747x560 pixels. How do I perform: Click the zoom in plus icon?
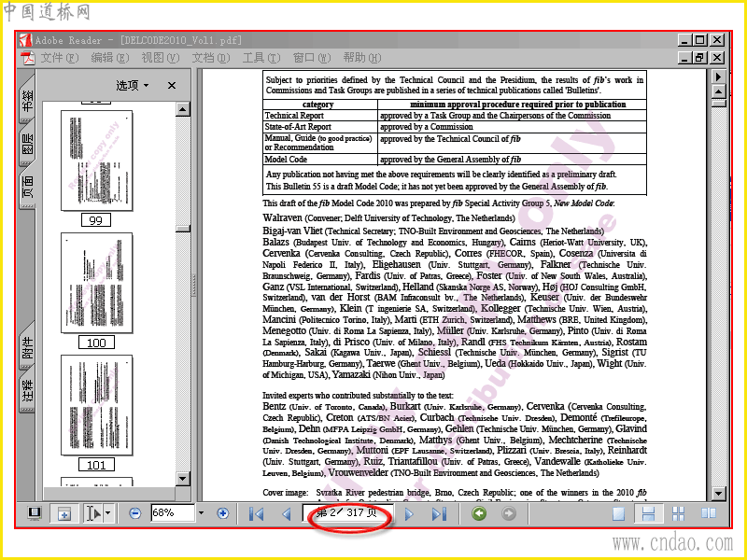222,513
